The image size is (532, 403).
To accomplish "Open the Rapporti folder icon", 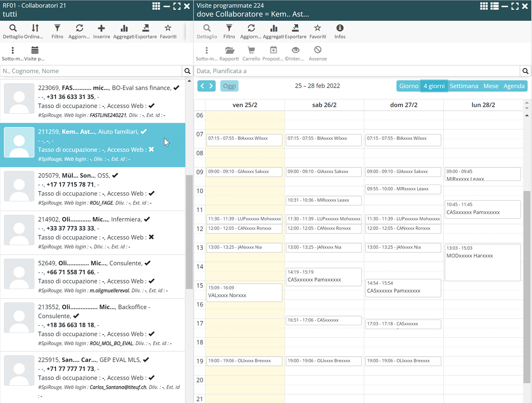I will click(x=229, y=50).
